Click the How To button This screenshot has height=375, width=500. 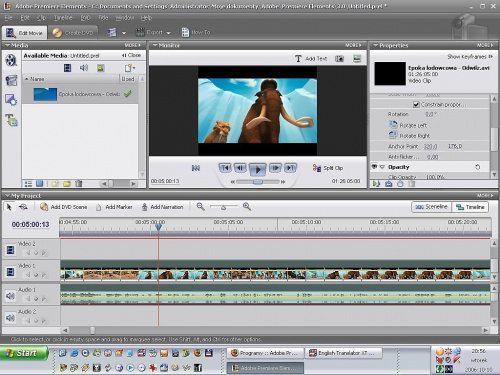pyautogui.click(x=196, y=32)
